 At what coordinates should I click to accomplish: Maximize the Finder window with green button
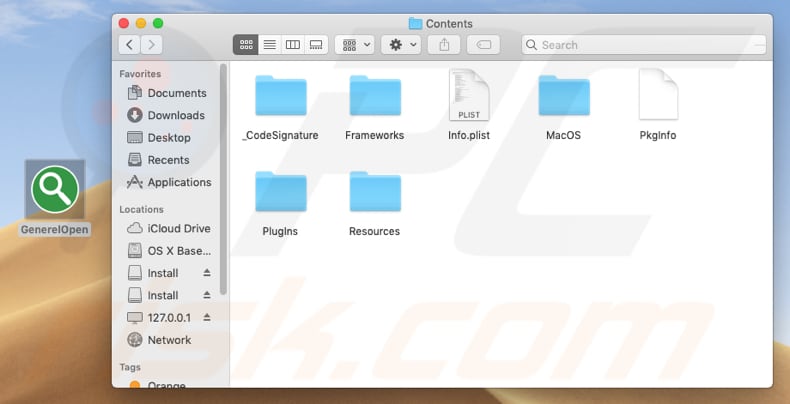click(x=158, y=23)
